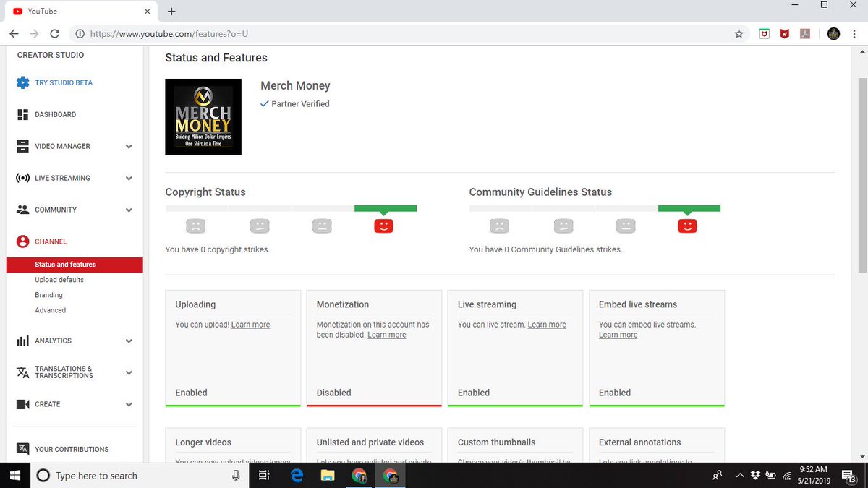This screenshot has height=488, width=868.
Task: Bookmark the page with star icon
Action: 739,33
